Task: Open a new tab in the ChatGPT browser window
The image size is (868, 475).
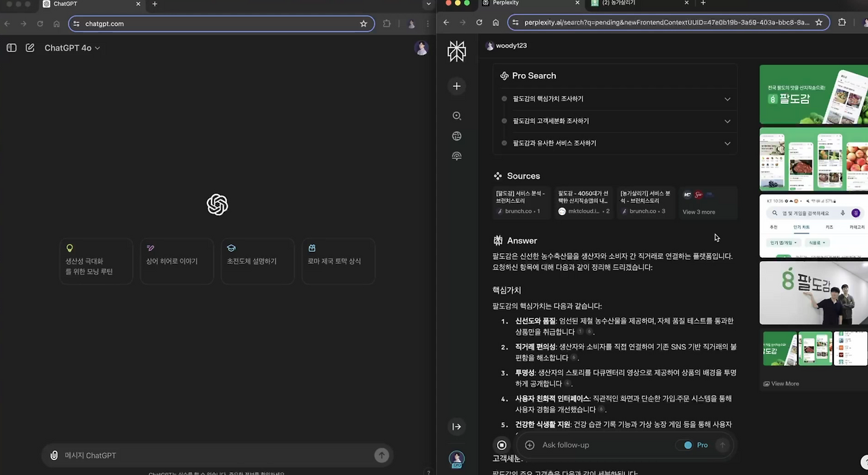Action: click(x=155, y=4)
